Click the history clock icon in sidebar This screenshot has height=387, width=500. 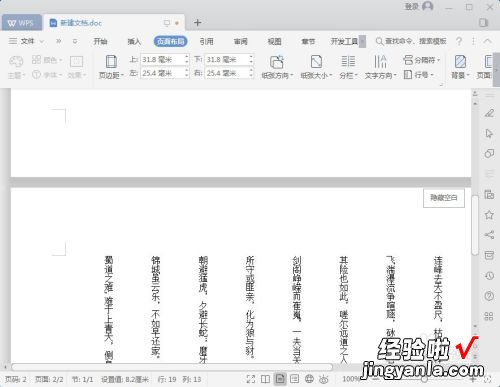(489, 276)
